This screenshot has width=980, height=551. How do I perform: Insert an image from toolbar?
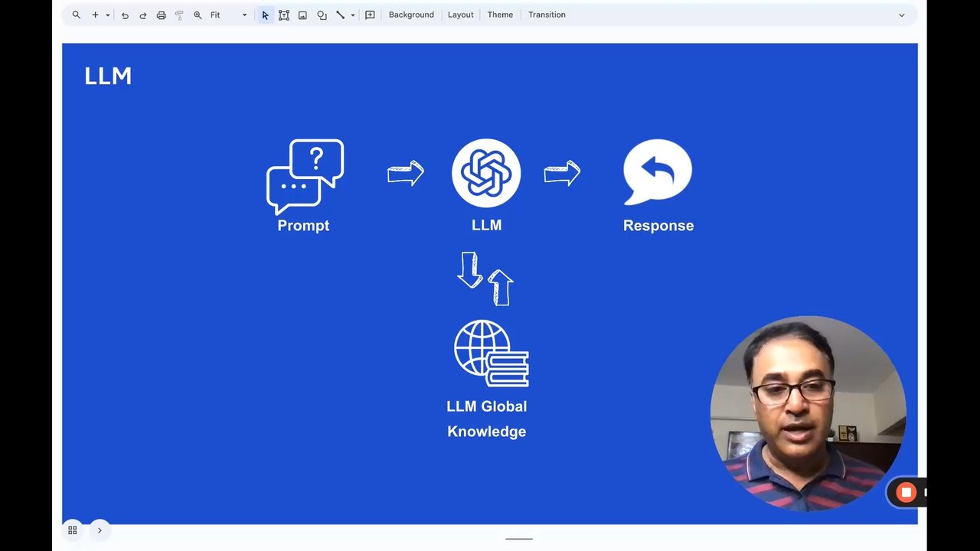[302, 15]
